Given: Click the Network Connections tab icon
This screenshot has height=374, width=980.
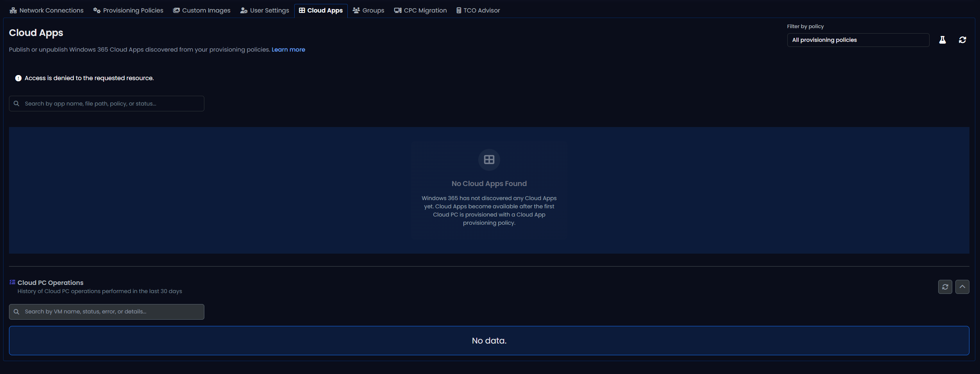Looking at the screenshot, I should coord(13,11).
